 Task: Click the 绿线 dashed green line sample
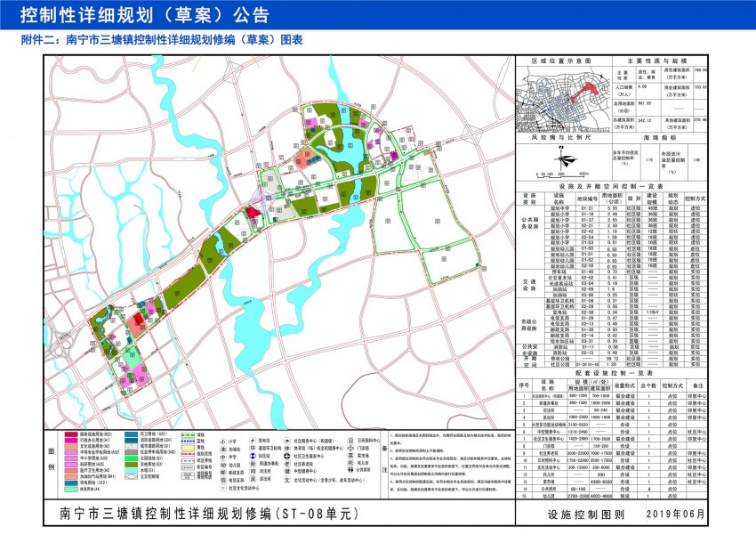click(188, 434)
